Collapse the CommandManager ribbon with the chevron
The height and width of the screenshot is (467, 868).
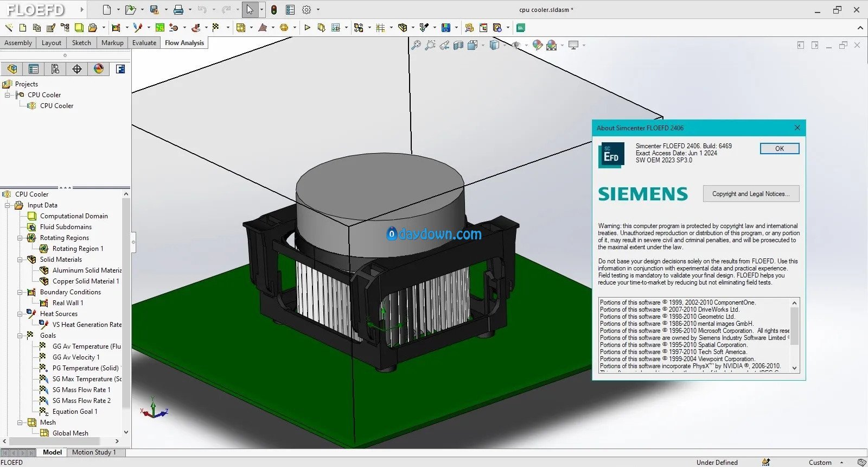pos(860,27)
